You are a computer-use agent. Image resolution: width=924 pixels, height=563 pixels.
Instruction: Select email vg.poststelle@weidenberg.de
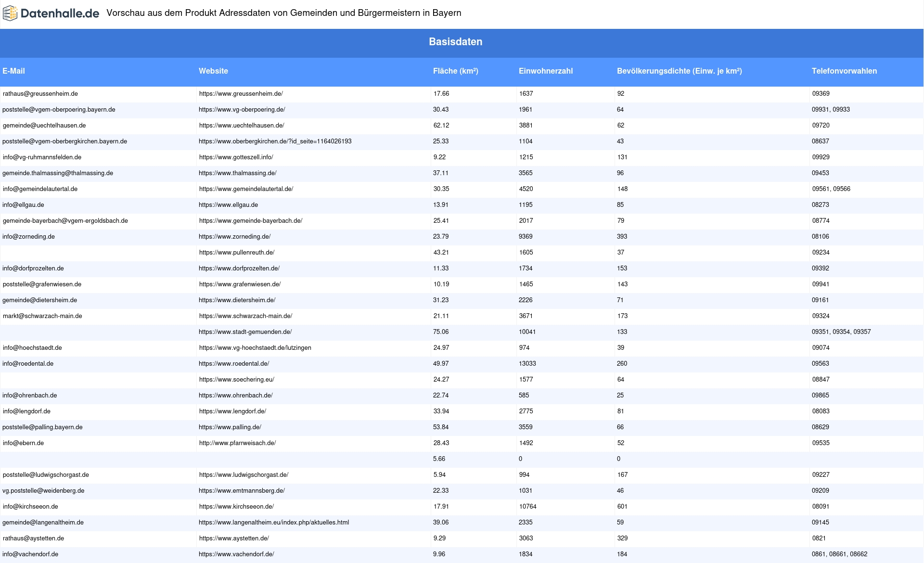tap(43, 491)
